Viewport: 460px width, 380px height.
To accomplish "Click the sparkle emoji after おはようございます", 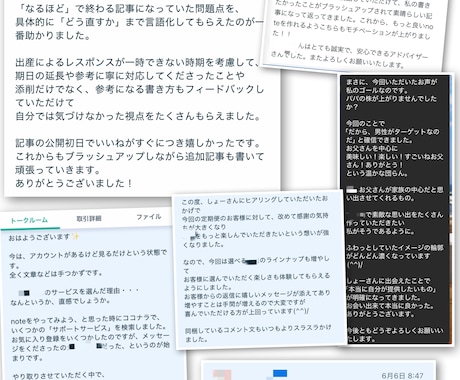I will click(x=76, y=237).
